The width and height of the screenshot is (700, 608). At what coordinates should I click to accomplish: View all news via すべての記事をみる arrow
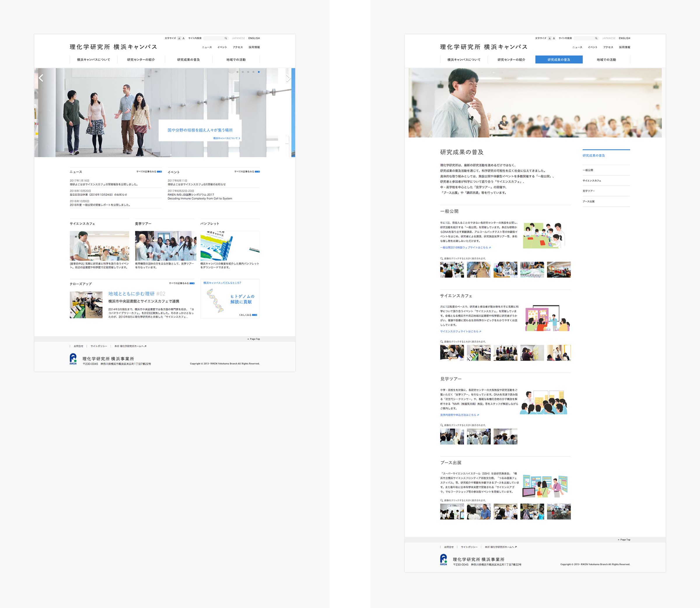click(x=149, y=172)
